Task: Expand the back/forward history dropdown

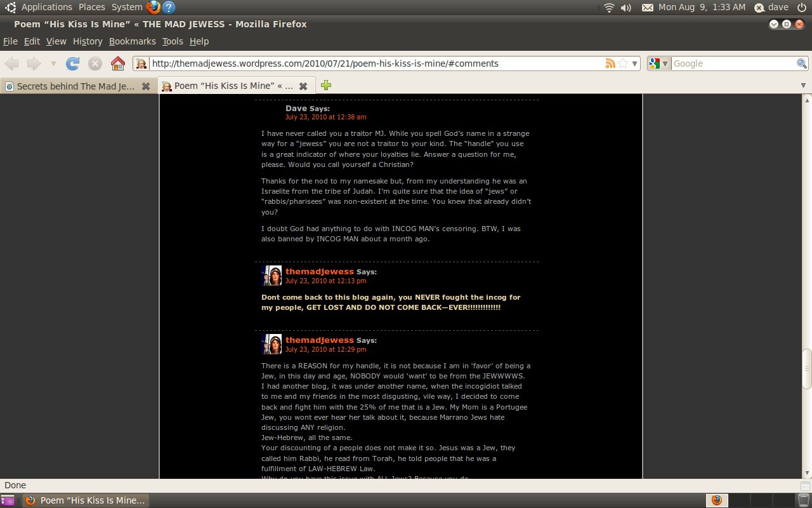Action: (x=53, y=63)
